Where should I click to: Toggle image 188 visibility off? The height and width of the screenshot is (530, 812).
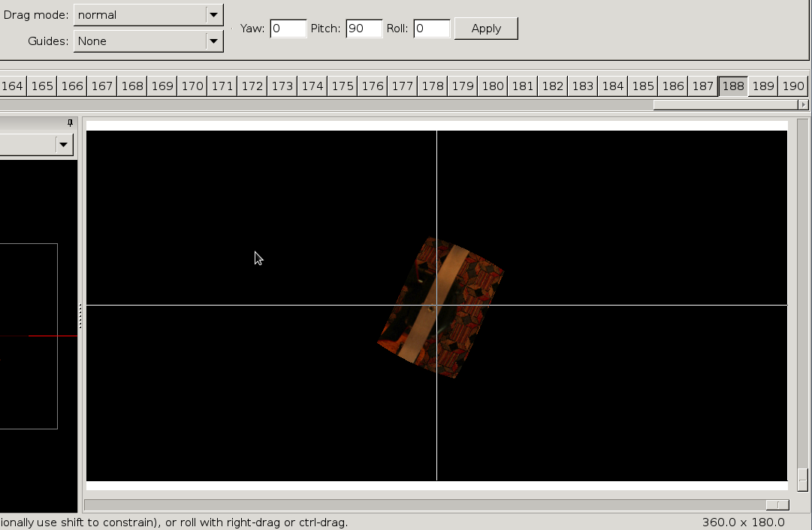732,86
